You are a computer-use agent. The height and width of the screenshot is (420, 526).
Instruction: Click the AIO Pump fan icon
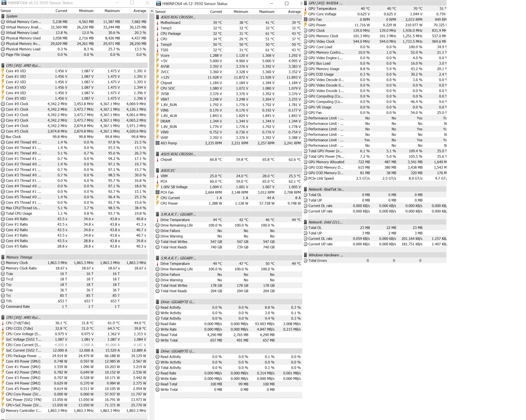click(x=158, y=143)
